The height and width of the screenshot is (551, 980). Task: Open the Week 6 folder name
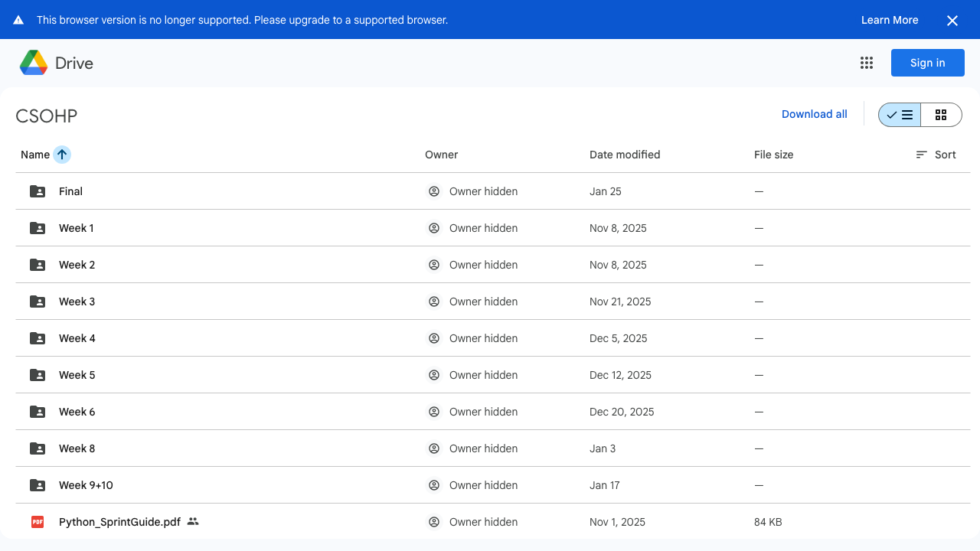[x=77, y=412]
